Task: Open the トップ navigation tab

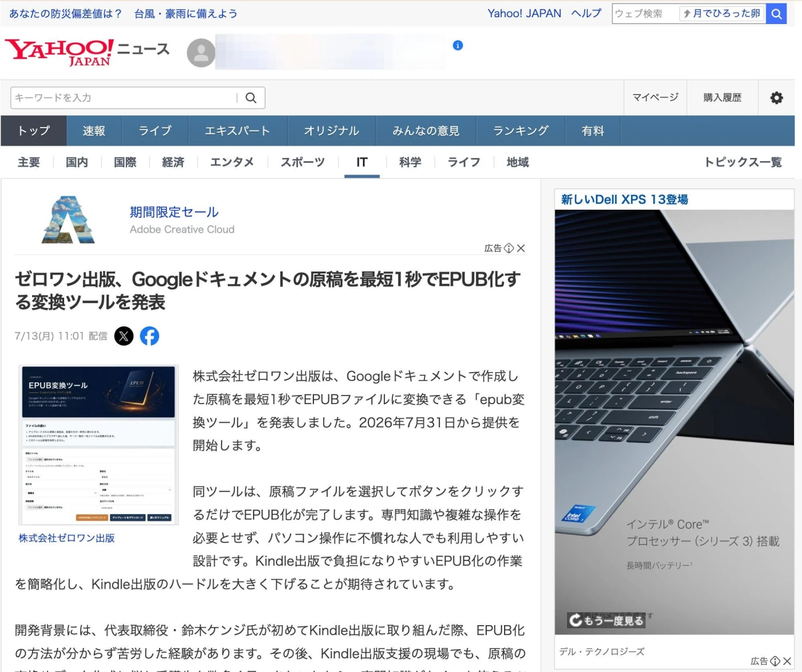Action: (33, 131)
